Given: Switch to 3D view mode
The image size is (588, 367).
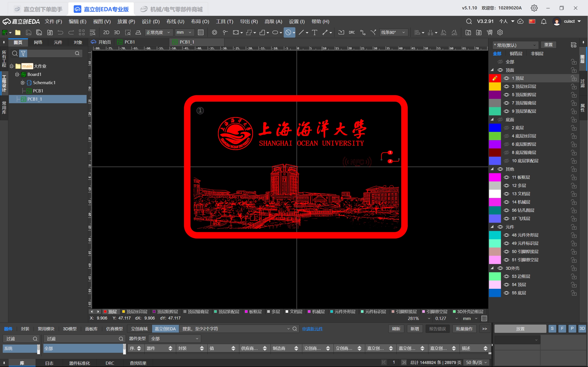Looking at the screenshot, I should (117, 32).
